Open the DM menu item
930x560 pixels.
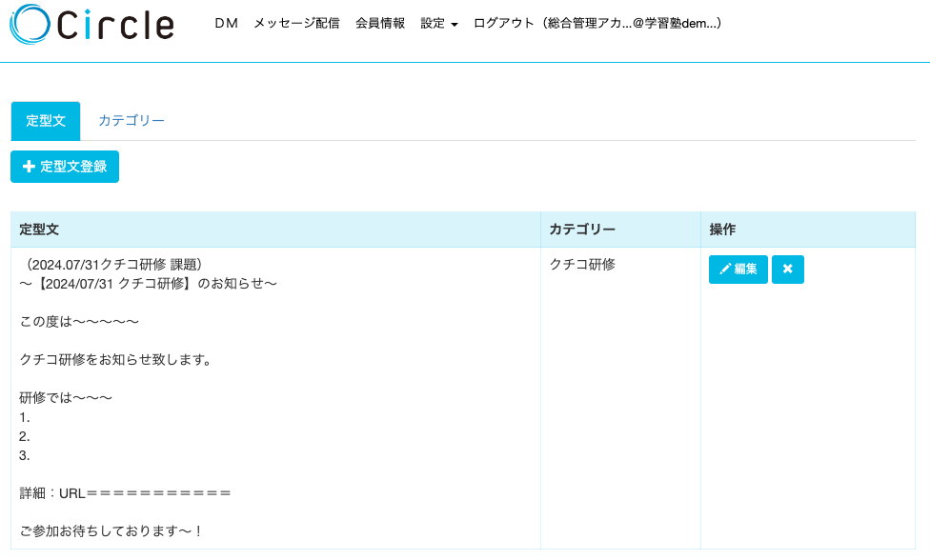(x=226, y=23)
